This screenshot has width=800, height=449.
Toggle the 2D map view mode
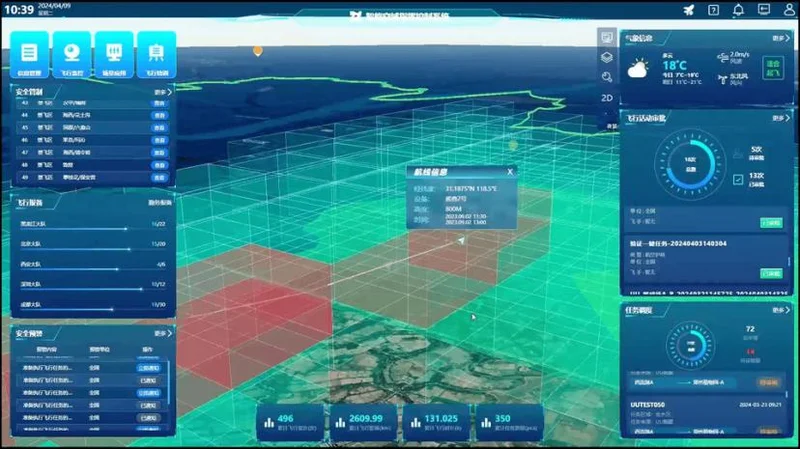click(606, 98)
